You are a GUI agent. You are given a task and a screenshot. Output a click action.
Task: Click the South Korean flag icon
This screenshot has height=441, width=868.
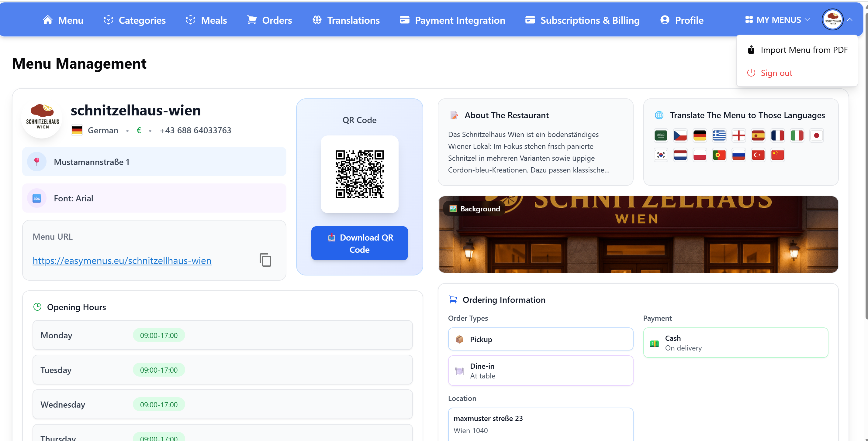(x=660, y=155)
